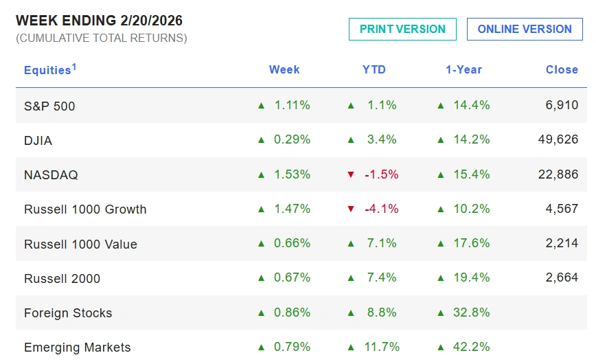
Task: Open the ONLINE VERSION link
Action: pyautogui.click(x=525, y=29)
